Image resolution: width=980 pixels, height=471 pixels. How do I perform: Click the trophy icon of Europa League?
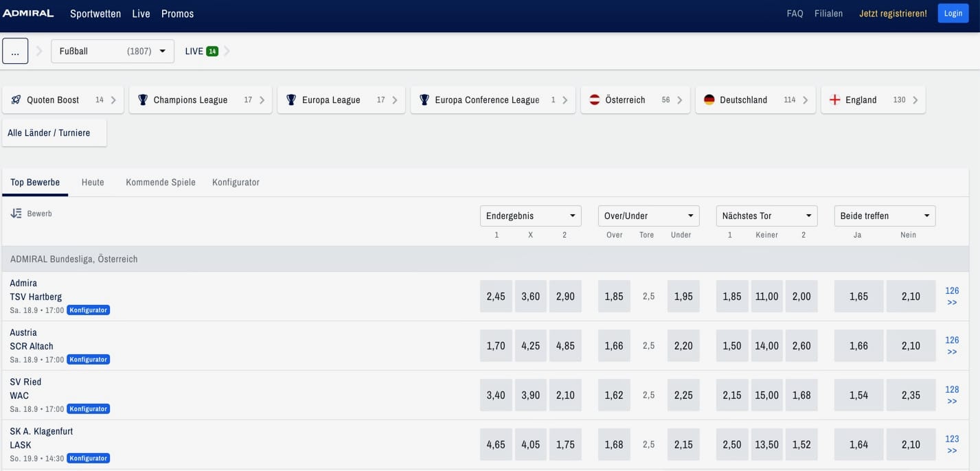[291, 100]
